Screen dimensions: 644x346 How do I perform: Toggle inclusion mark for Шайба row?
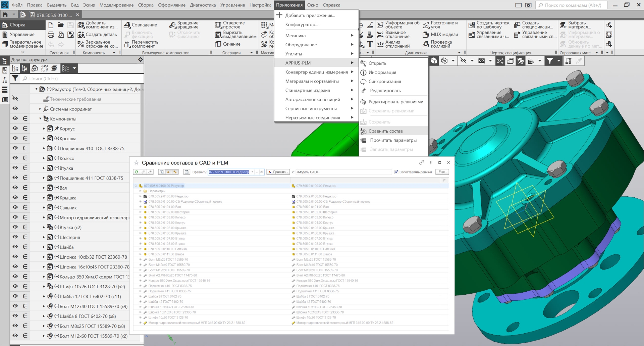[x=25, y=247]
